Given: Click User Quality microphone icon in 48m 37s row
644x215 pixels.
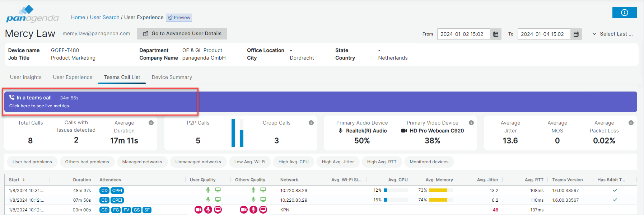Looking at the screenshot, I should [x=208, y=190].
